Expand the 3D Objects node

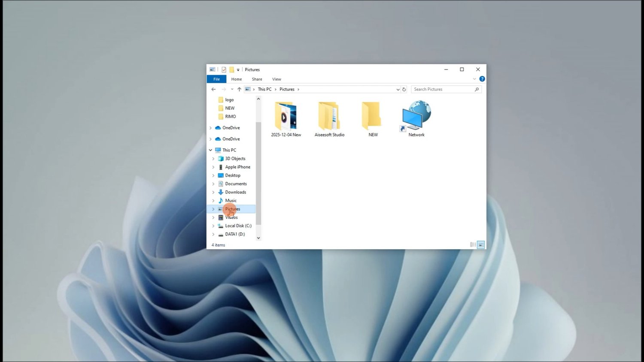tap(213, 159)
